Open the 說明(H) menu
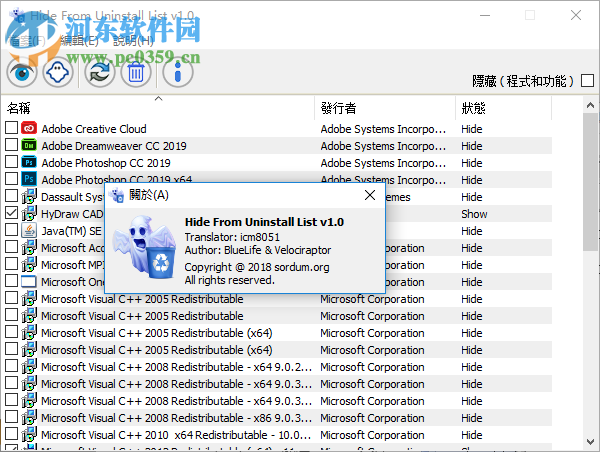600x452 pixels. tap(133, 40)
